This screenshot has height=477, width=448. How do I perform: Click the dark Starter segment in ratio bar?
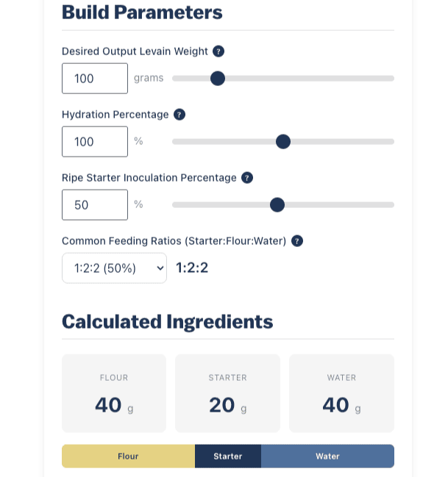pos(228,456)
